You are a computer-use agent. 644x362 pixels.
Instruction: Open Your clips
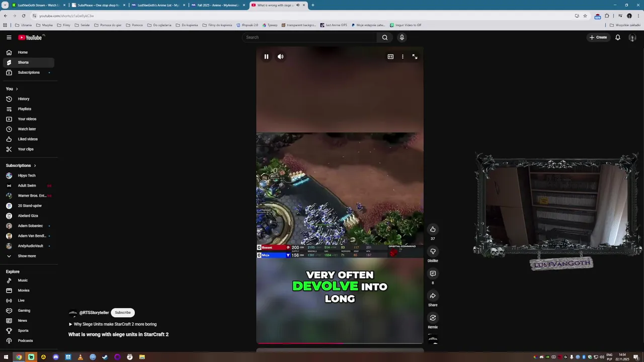tap(28, 149)
